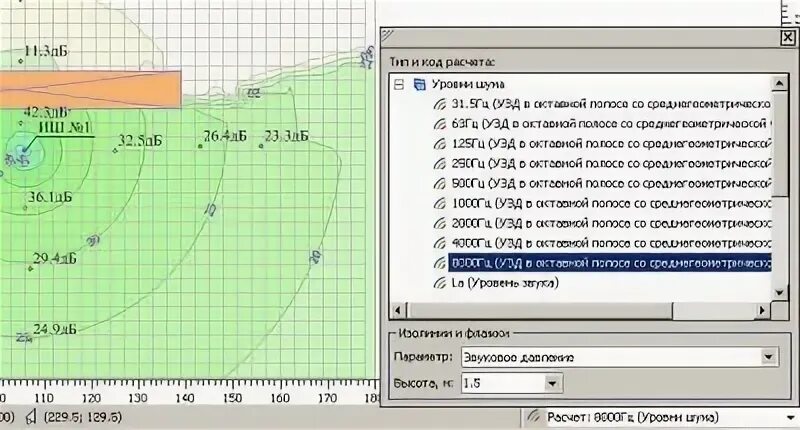
Task: Select La (Уровень звука) row
Action: [x=505, y=283]
